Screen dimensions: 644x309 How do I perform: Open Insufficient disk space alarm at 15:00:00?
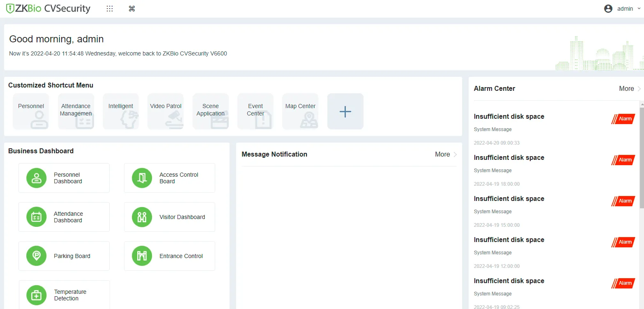[509, 199]
